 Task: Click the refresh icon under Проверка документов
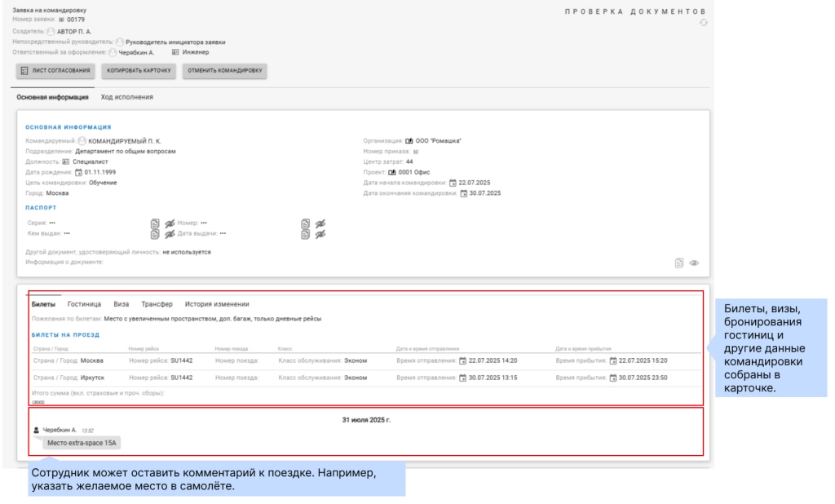[704, 22]
